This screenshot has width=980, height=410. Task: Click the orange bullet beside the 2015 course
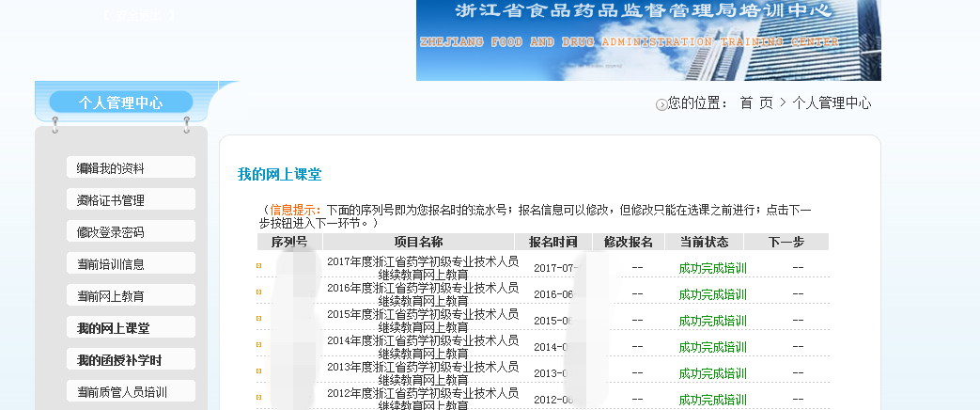coord(259,319)
